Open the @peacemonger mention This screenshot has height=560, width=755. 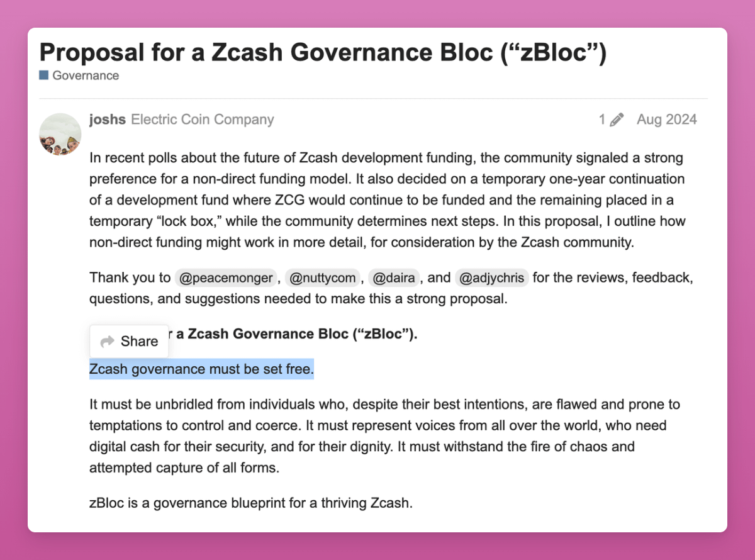225,277
